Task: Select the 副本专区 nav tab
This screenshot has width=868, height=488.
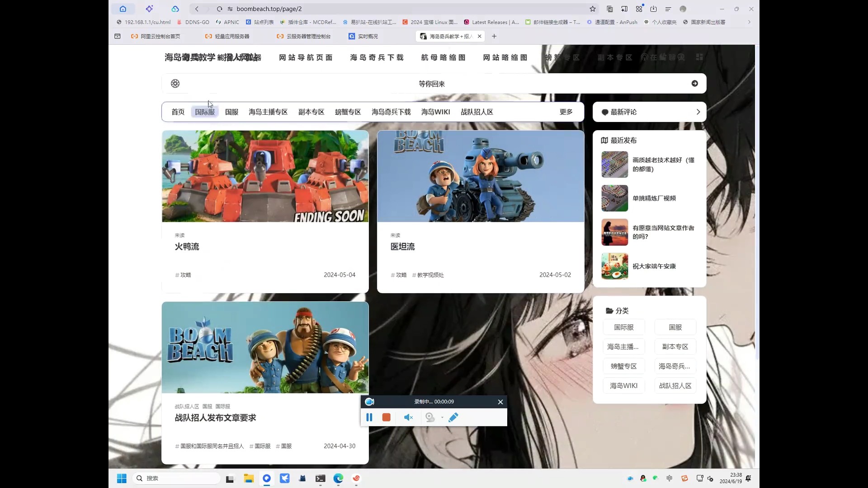Action: (x=311, y=112)
